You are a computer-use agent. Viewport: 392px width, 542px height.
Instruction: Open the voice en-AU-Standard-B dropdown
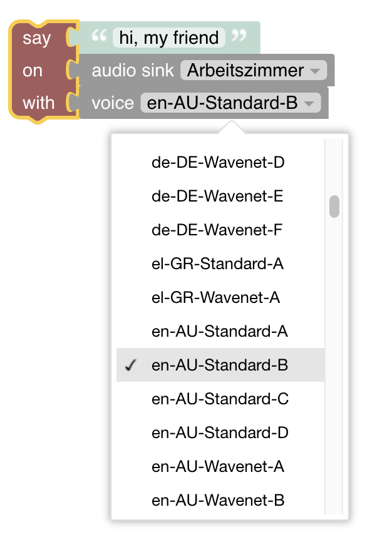[x=230, y=103]
